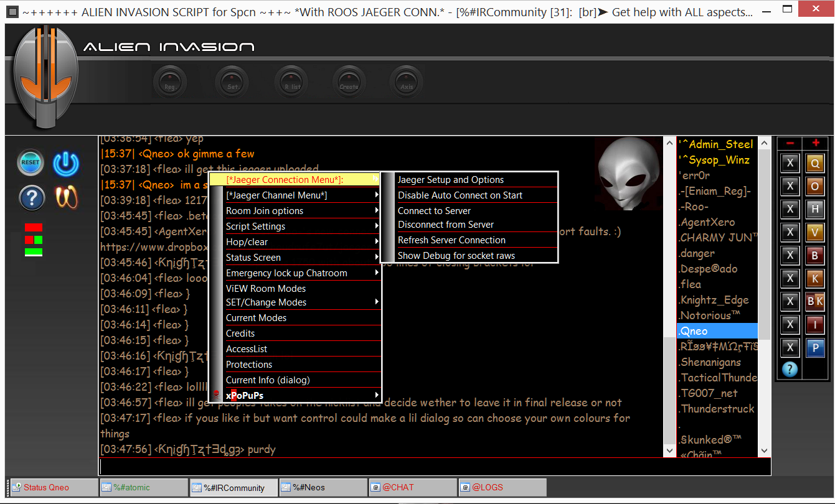Click the X button beside Q
This screenshot has height=504, width=835.
(x=790, y=163)
